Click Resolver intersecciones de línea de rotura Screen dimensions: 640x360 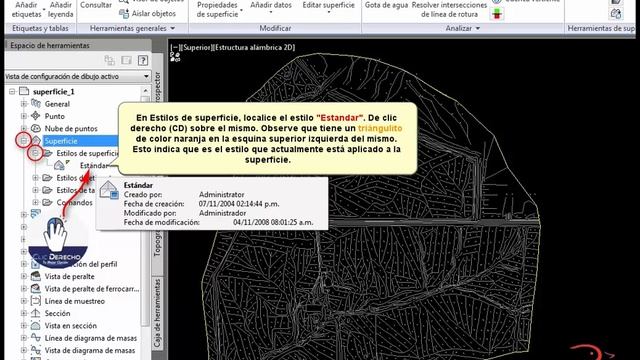449,9
